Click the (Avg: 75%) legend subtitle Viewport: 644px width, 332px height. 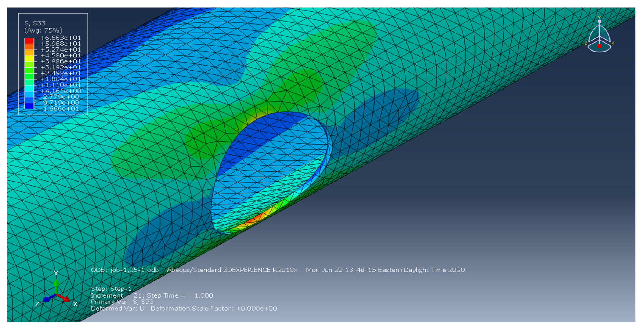[x=43, y=30]
